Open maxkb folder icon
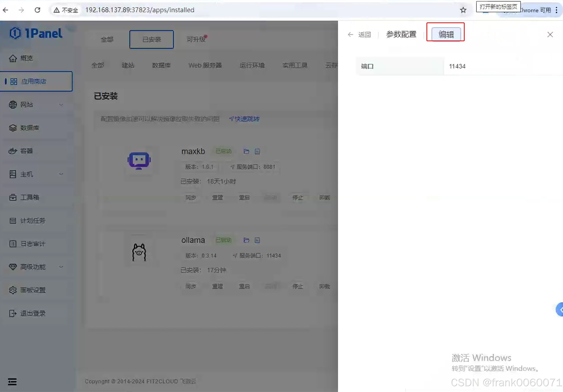This screenshot has height=392, width=563. (246, 151)
